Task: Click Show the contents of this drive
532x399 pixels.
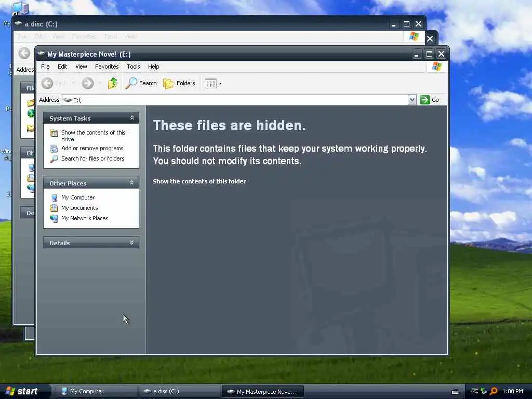Action: tap(94, 136)
